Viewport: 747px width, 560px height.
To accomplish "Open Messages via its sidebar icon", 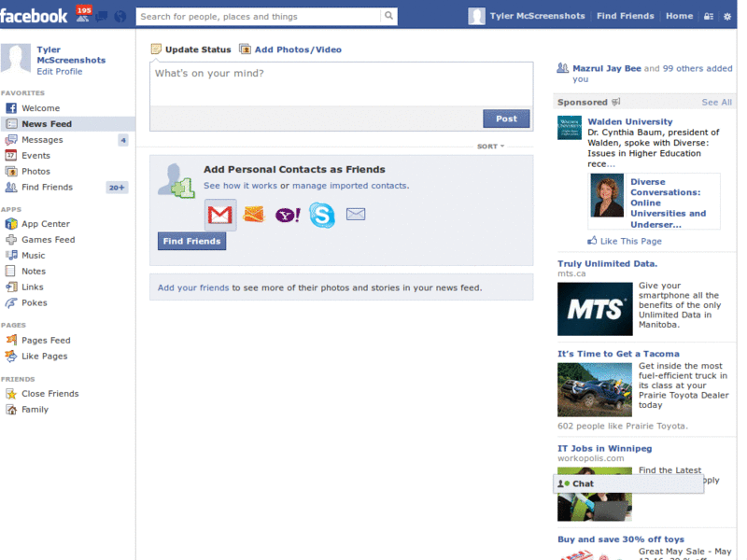I will [11, 139].
